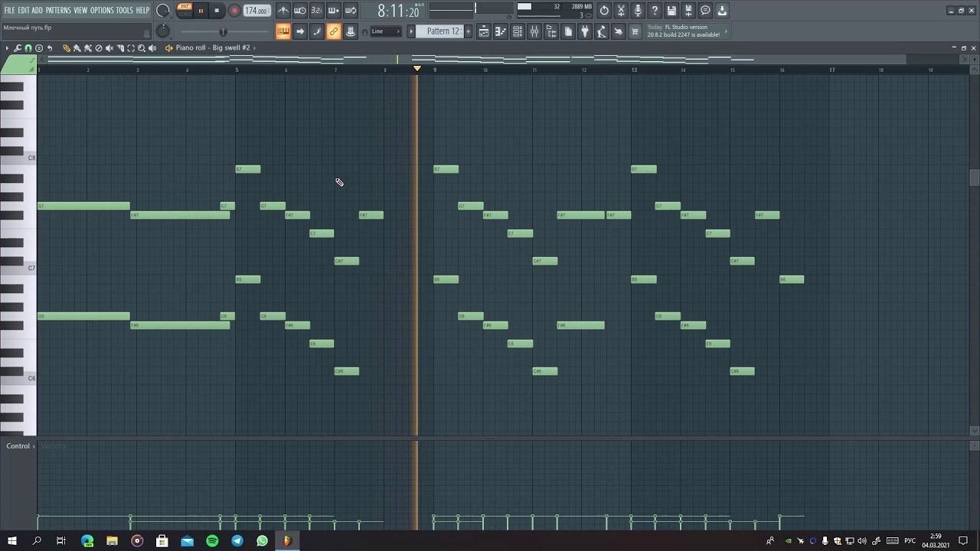The width and height of the screenshot is (980, 551).
Task: Open the Control event selector
Action: 20,446
